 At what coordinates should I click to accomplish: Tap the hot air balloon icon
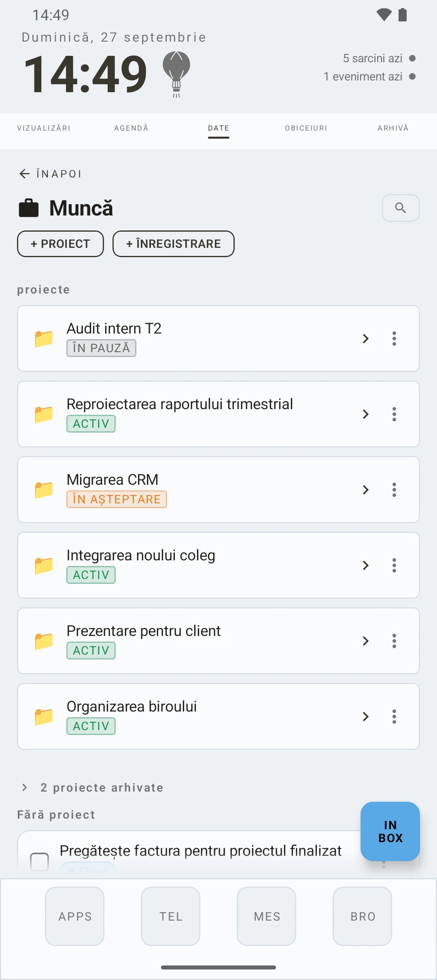(x=176, y=74)
